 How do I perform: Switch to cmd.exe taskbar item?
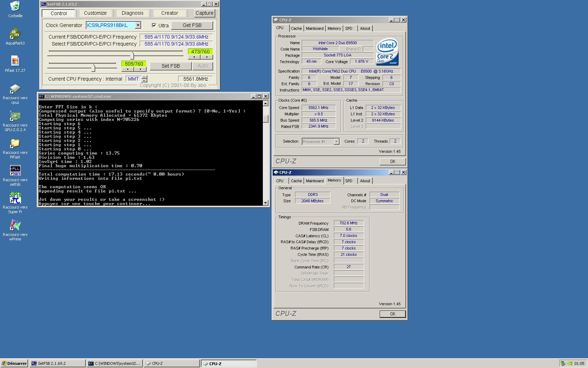(x=115, y=363)
